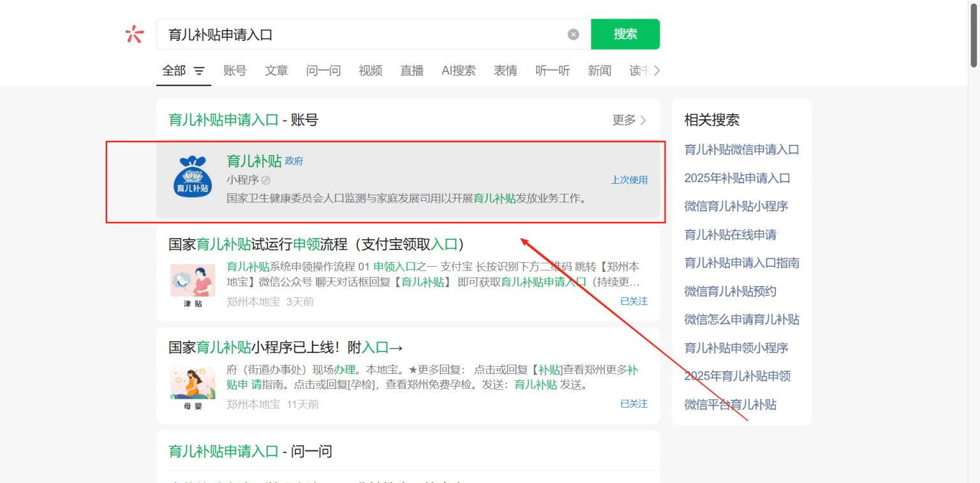Screen dimensions: 980x483
Task: Click the WeChat Search logo icon
Action: coord(135,34)
